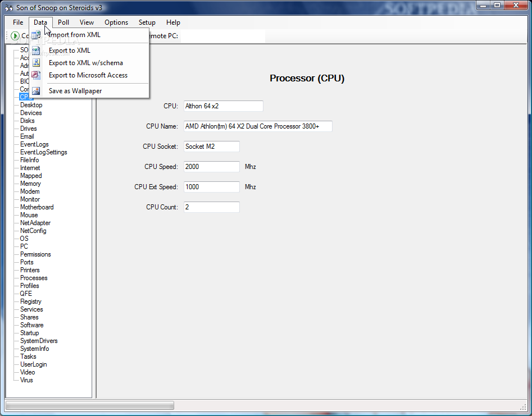Select Software in the tree
The width and height of the screenshot is (532, 416).
31,325
